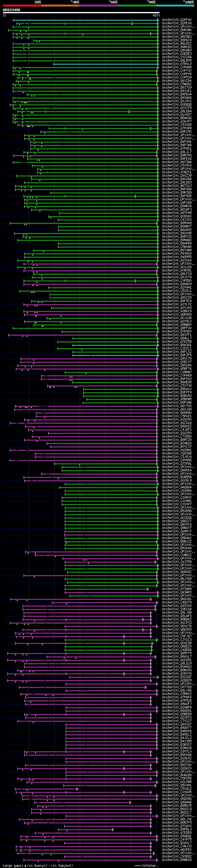Select hit label UniRef100_C1H800
This screenshot has height=868, width=197.
click(177, 497)
